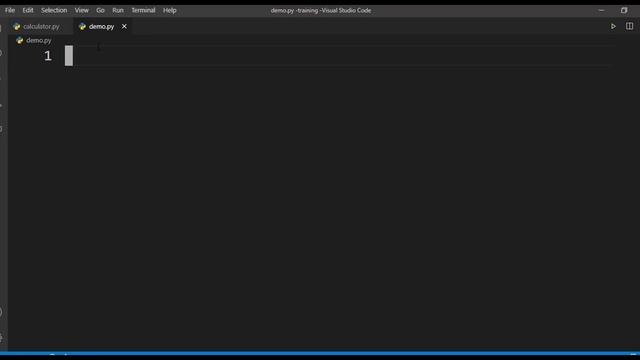Place cursor in editor line 1
The image size is (640, 360).
[x=339, y=56]
